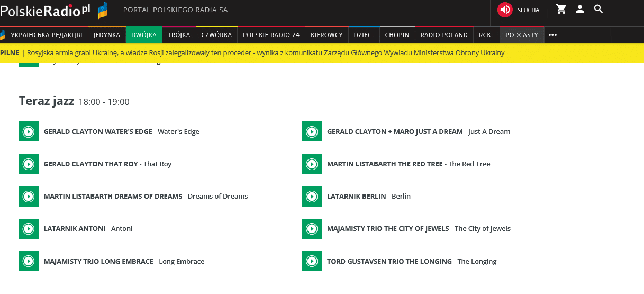Viewport: 644px width, 294px height.
Task: Open the shopping cart
Action: point(561,9)
